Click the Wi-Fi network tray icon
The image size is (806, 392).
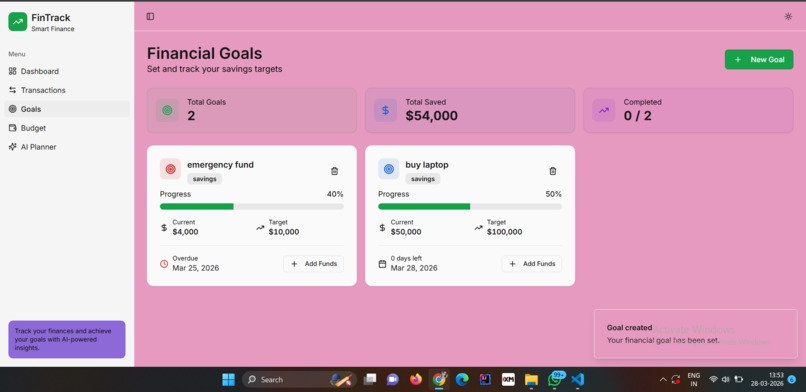tap(713, 379)
